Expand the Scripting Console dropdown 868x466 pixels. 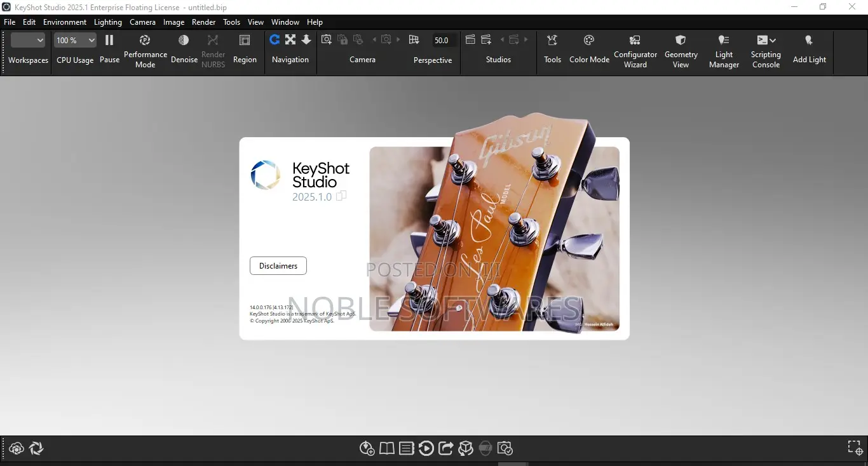tap(773, 40)
